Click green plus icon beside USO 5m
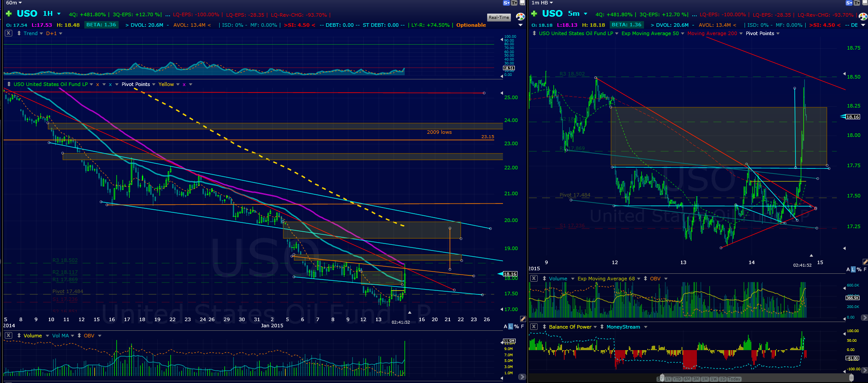The image size is (868, 383). pyautogui.click(x=534, y=14)
